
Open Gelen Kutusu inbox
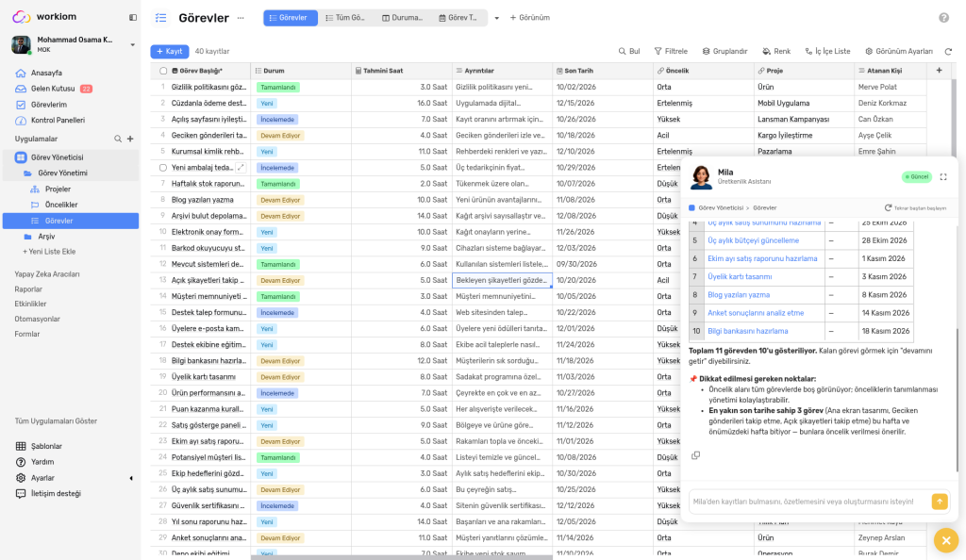pos(53,89)
